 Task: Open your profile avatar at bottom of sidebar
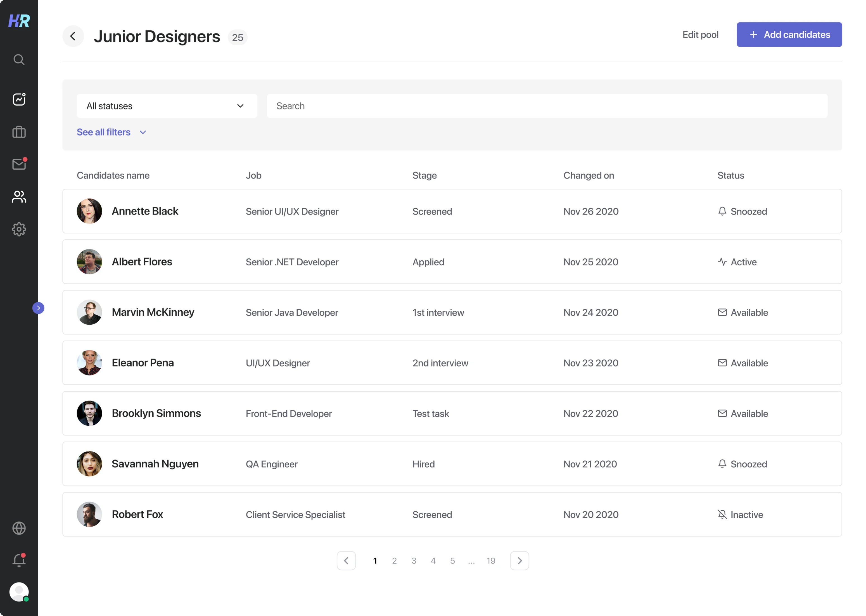tap(19, 592)
